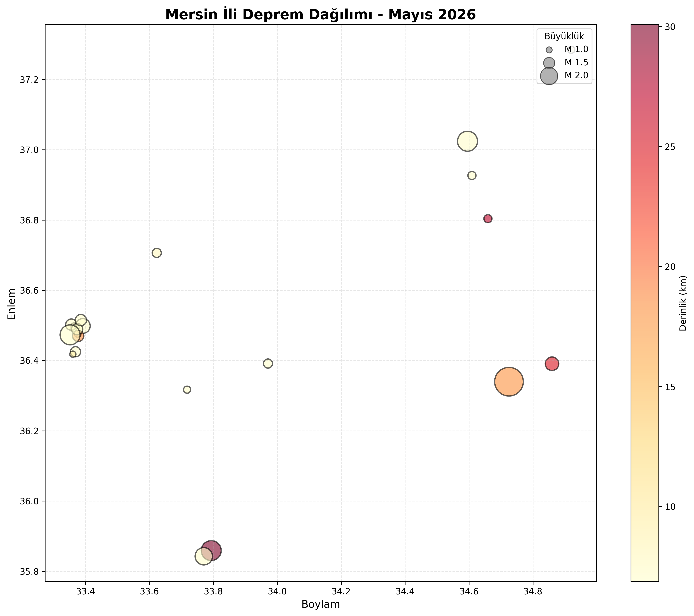Image resolution: width=694 pixels, height=616 pixels.
Task: Click the y-axis tick label 36.2
Action: pyautogui.click(x=29, y=431)
